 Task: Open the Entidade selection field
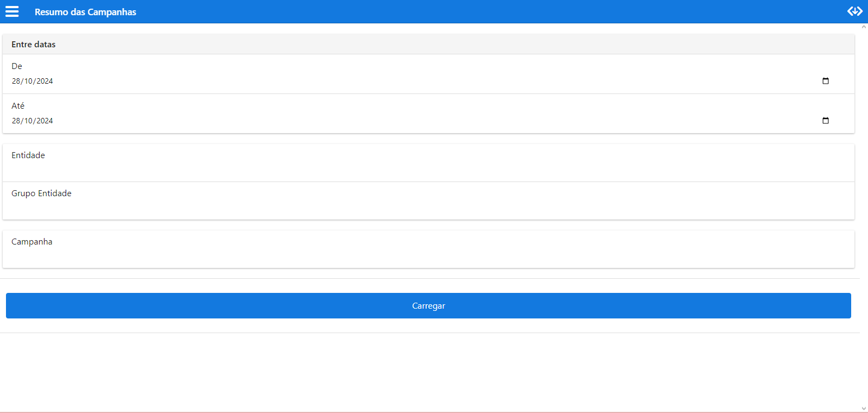pyautogui.click(x=428, y=163)
